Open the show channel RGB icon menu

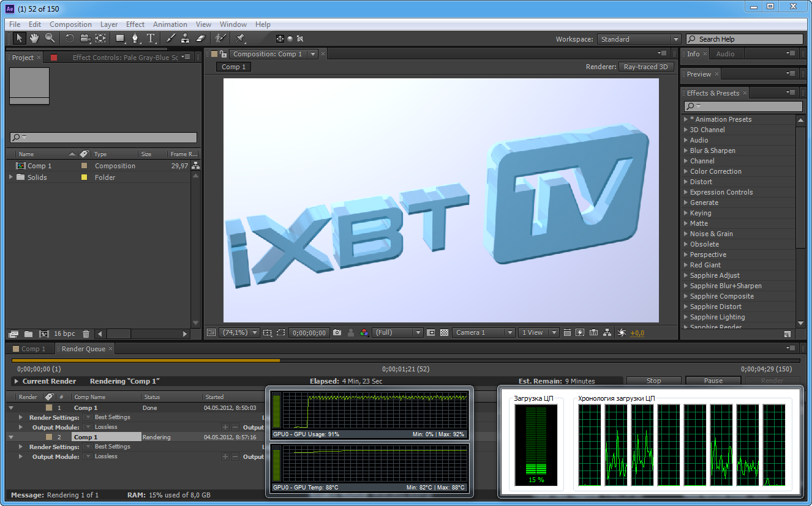[x=364, y=333]
